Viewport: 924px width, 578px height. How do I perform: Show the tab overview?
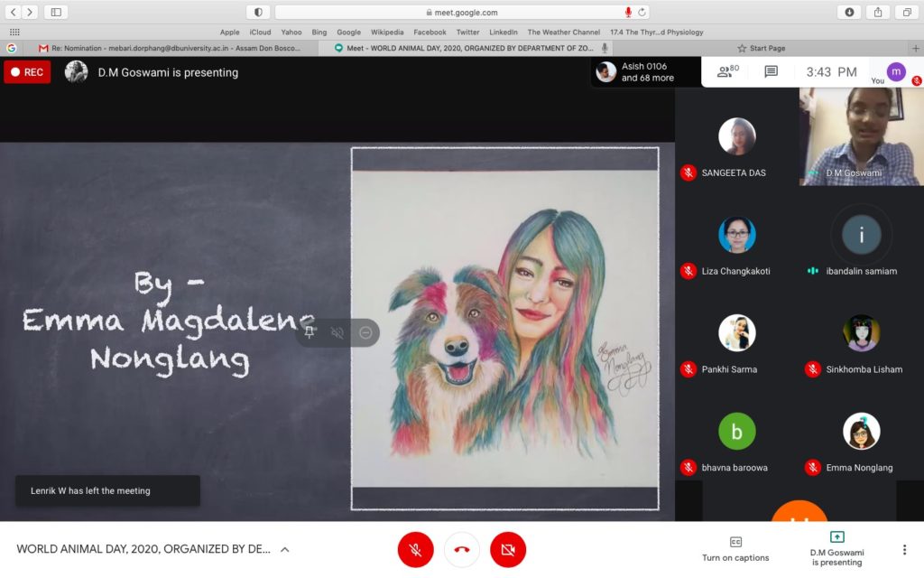pos(906,12)
